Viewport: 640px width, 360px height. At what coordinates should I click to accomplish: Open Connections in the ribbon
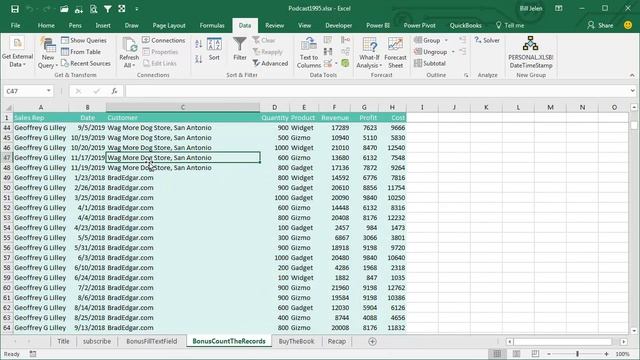click(164, 40)
